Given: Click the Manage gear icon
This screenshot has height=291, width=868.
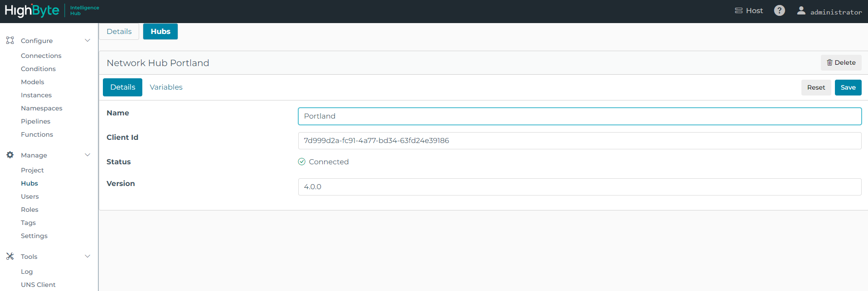Looking at the screenshot, I should [10, 155].
